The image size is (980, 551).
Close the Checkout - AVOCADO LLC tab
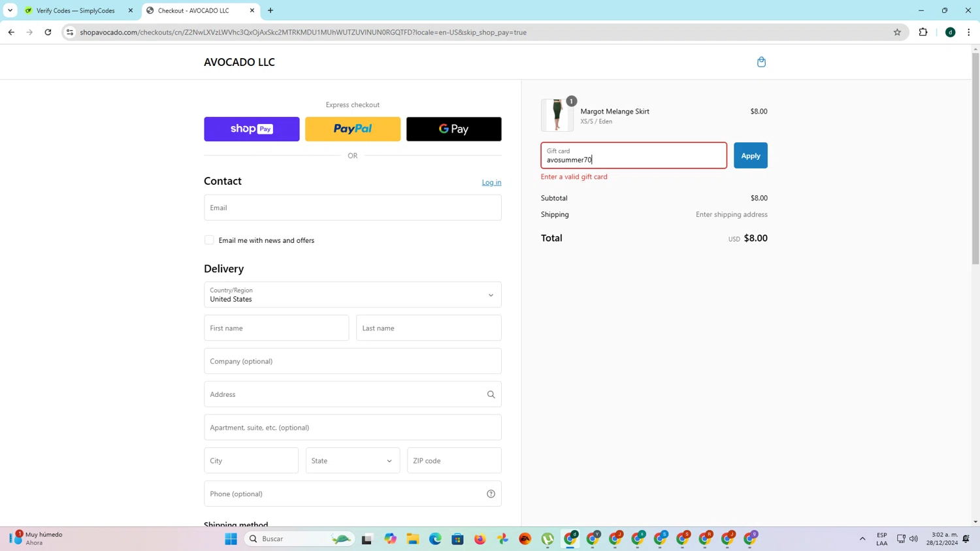pyautogui.click(x=252, y=10)
